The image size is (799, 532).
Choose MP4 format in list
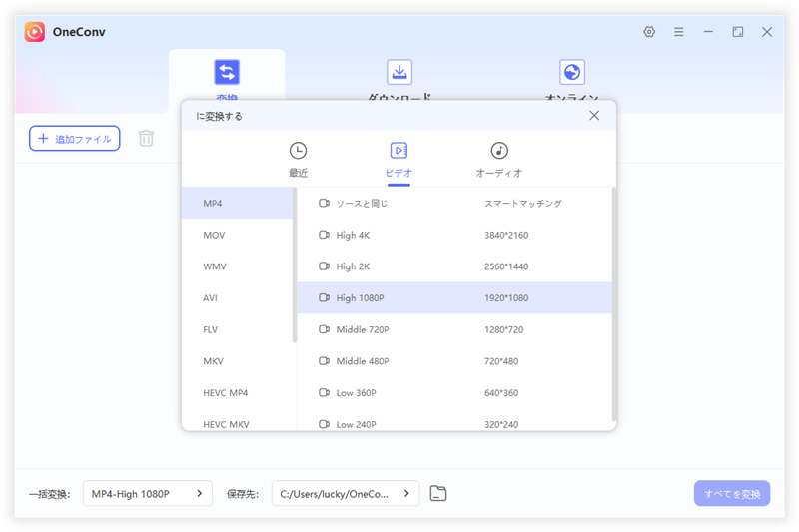point(237,204)
